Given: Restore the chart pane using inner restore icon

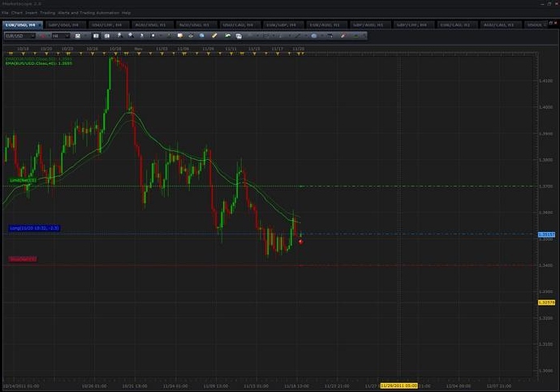Looking at the screenshot, I should 550,24.
